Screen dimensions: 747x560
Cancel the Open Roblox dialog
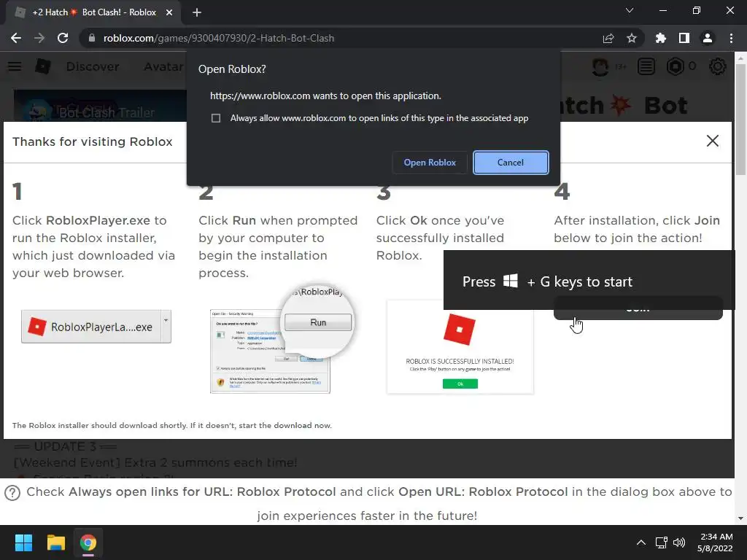511,163
